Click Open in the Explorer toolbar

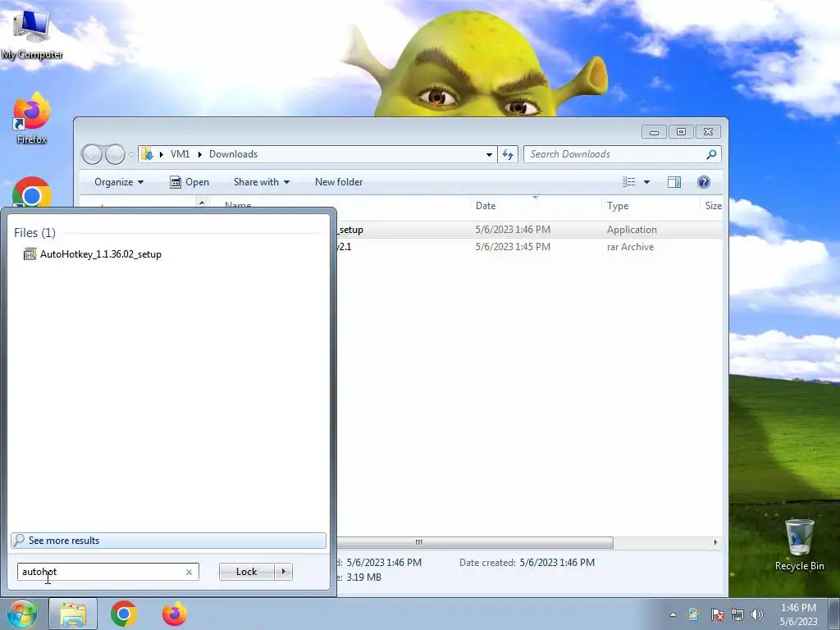[x=189, y=182]
